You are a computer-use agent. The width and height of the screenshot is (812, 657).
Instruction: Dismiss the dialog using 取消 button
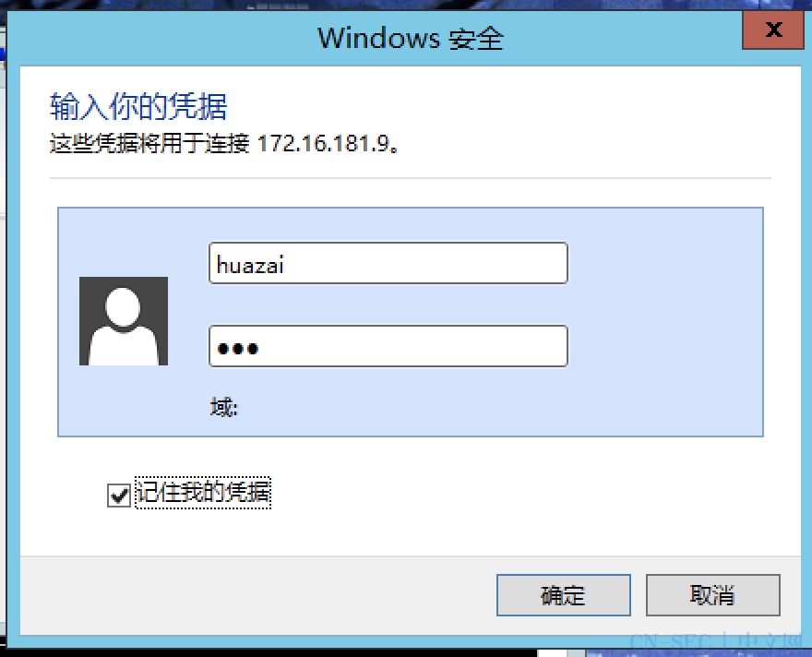tap(712, 595)
